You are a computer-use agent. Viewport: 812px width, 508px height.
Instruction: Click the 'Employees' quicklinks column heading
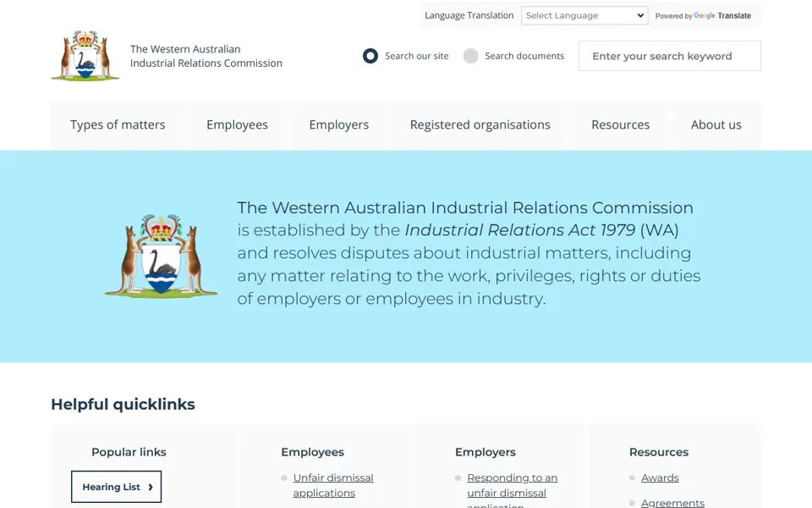click(x=312, y=452)
